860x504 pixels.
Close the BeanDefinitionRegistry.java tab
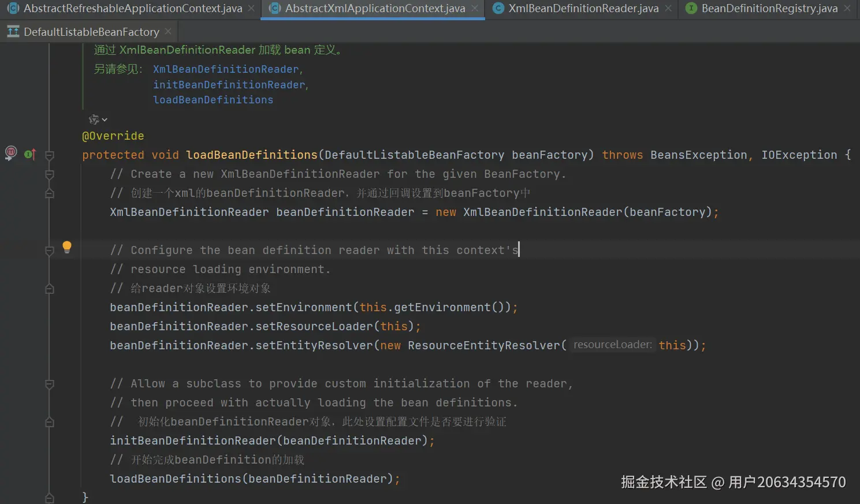847,8
